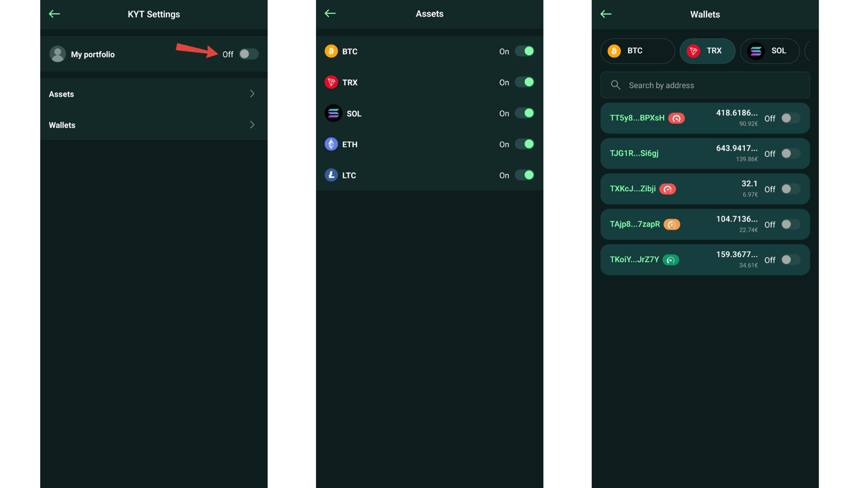Open the Assets settings row chevron
This screenshot has width=868, height=488.
pos(252,94)
